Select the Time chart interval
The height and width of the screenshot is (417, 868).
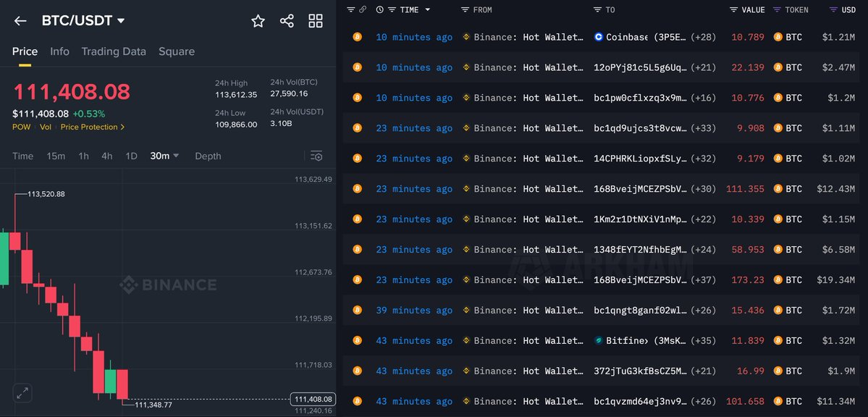click(x=22, y=156)
